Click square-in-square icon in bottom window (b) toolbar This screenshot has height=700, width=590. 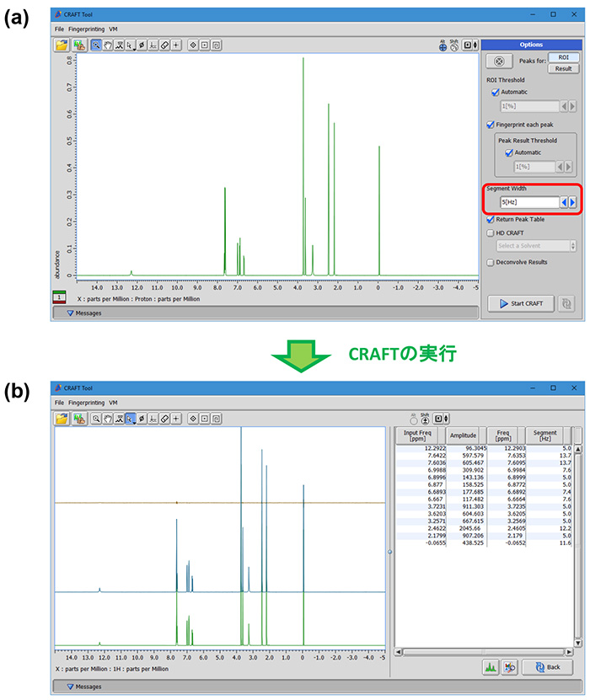coord(205,419)
